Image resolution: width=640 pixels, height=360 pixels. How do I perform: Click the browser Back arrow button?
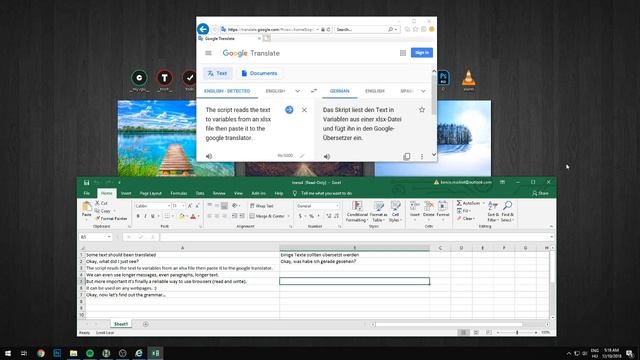pyautogui.click(x=203, y=29)
